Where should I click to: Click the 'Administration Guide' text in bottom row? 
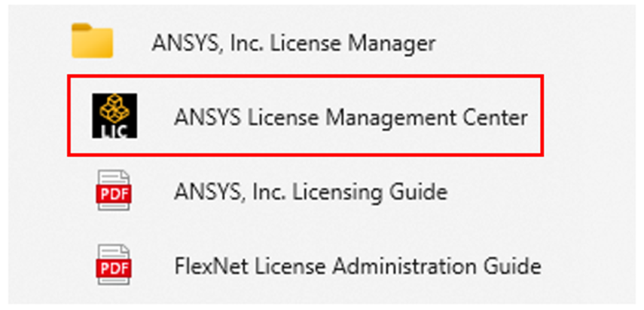point(436,266)
